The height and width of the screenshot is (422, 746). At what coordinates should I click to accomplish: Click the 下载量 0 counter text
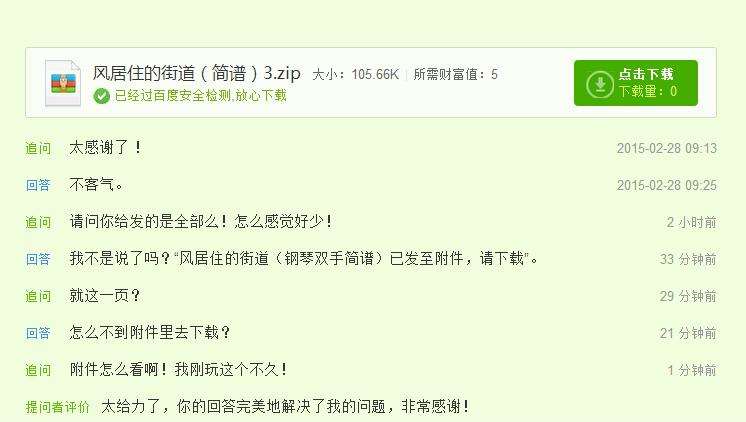click(x=648, y=91)
